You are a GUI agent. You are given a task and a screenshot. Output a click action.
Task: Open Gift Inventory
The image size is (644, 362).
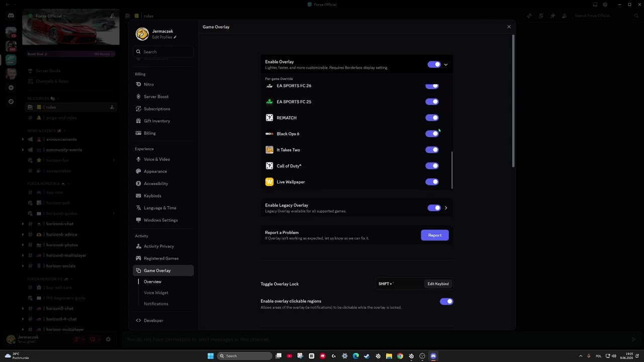pos(163,121)
